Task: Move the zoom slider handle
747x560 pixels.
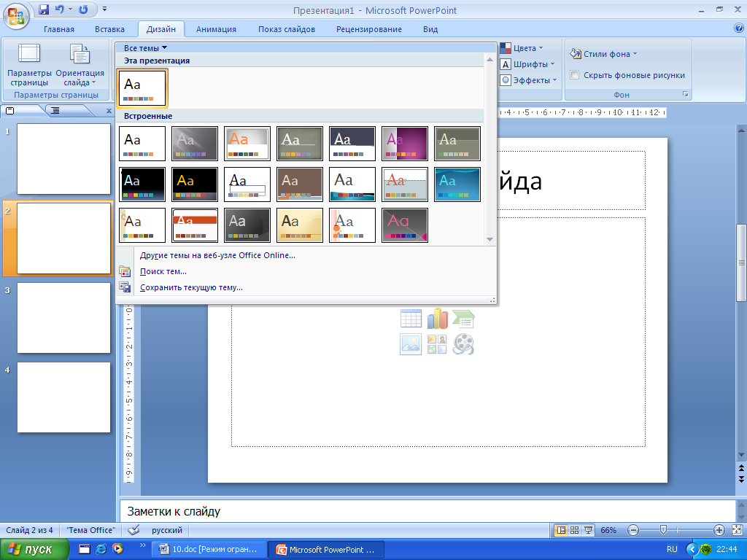Action: pos(662,530)
